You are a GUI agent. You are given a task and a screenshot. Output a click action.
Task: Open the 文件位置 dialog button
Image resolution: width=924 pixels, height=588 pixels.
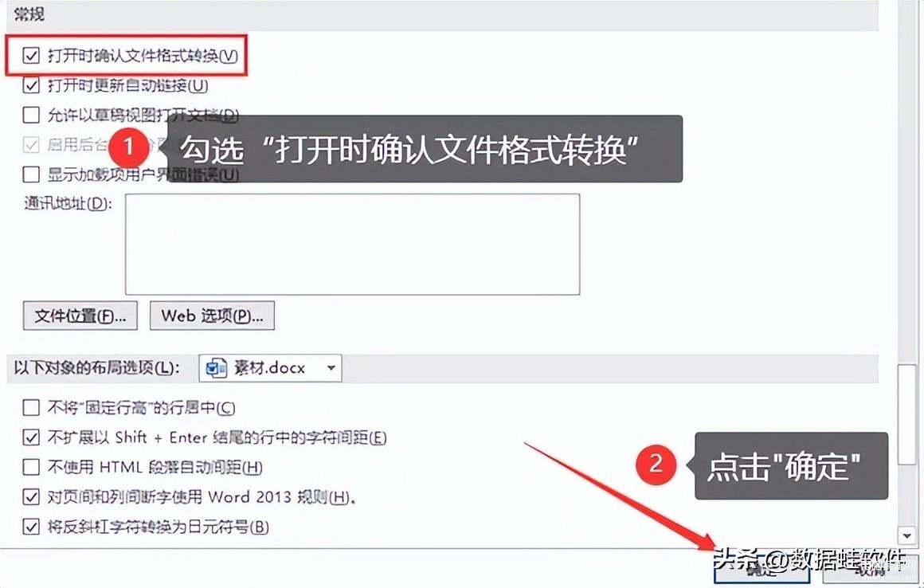80,316
